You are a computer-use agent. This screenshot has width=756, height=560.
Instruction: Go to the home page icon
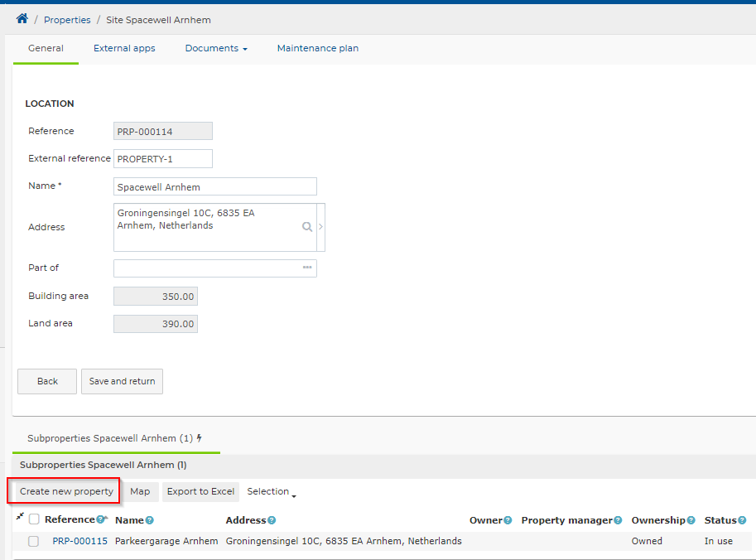22,19
